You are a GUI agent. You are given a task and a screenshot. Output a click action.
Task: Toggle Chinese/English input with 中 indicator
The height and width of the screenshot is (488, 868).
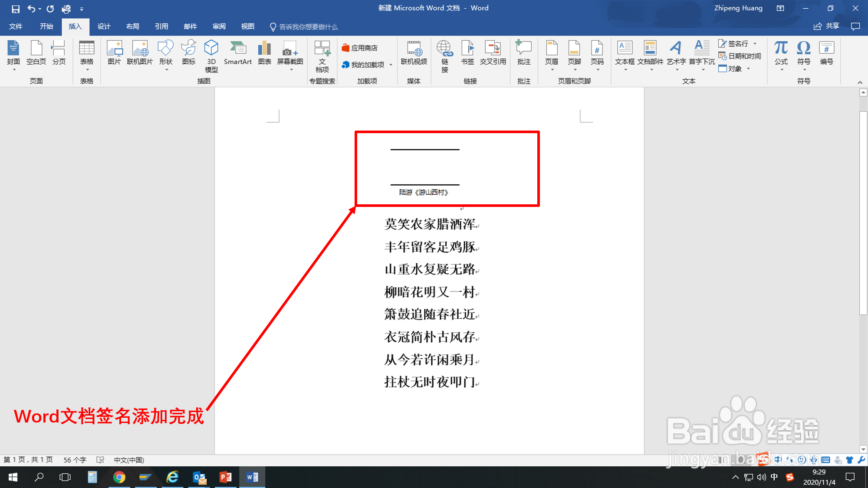pyautogui.click(x=774, y=477)
